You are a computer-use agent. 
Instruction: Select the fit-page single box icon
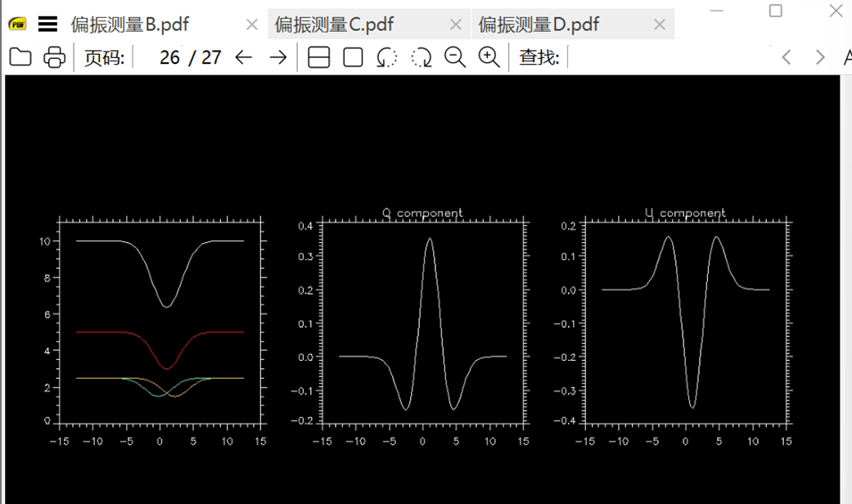click(353, 57)
